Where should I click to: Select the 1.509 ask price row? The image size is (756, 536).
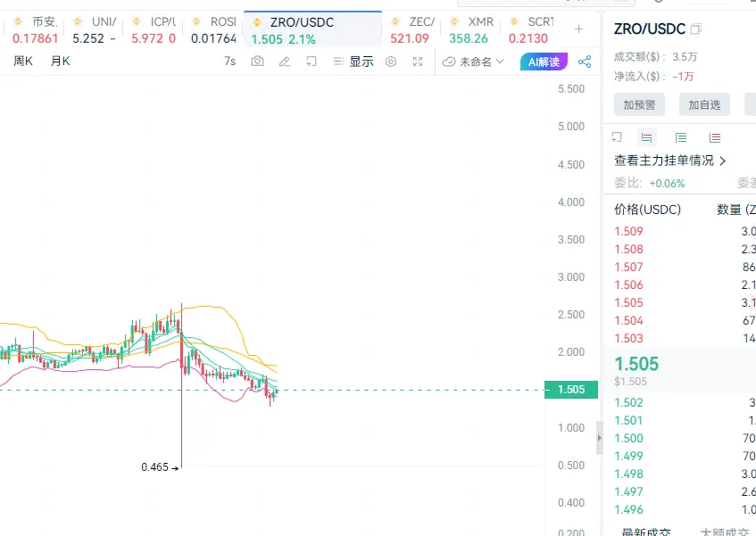pyautogui.click(x=680, y=231)
